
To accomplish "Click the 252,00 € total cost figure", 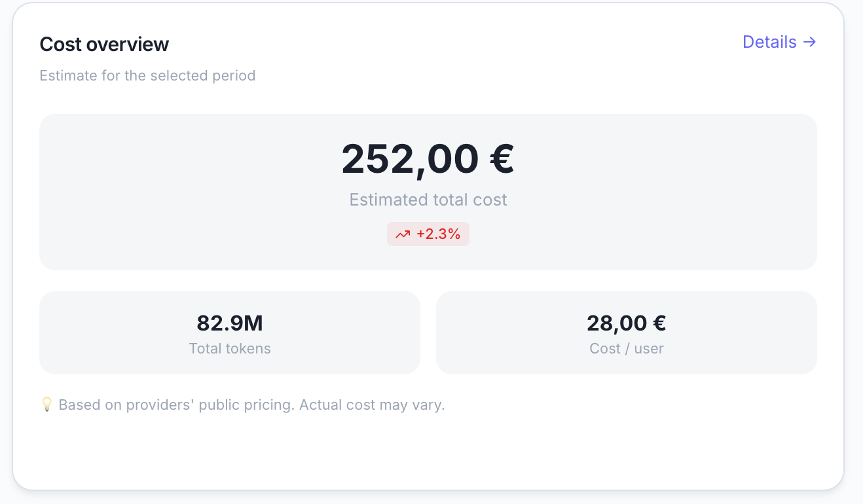I will (x=428, y=159).
